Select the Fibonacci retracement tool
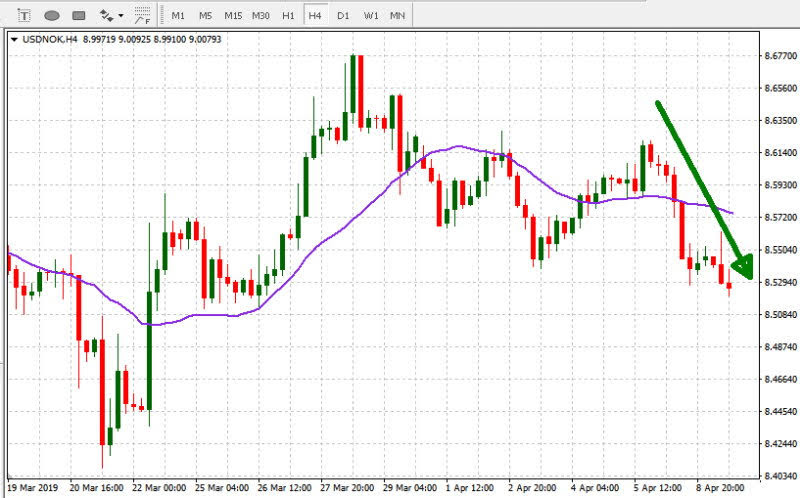Viewport: 800px width, 498px height. coord(143,16)
